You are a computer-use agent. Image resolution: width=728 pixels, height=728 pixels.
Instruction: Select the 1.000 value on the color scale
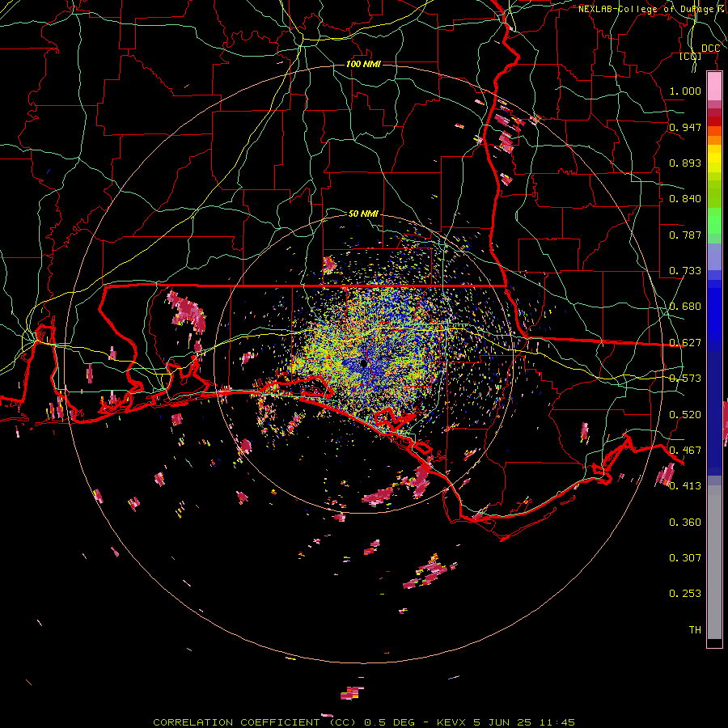click(x=685, y=91)
